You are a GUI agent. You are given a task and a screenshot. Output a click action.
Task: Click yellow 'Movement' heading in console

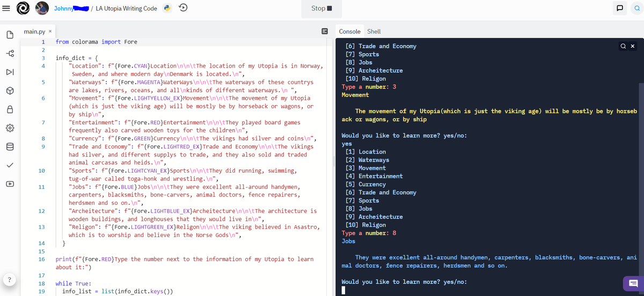(x=355, y=95)
